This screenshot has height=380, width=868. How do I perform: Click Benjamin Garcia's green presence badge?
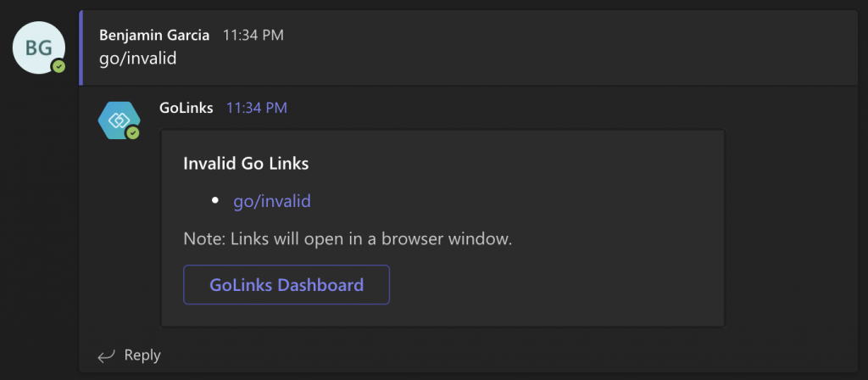tap(58, 67)
